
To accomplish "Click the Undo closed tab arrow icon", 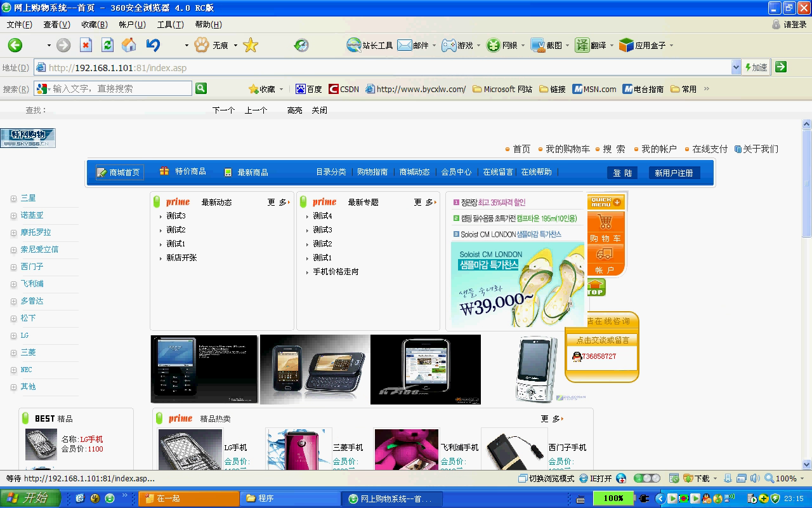I will click(153, 45).
